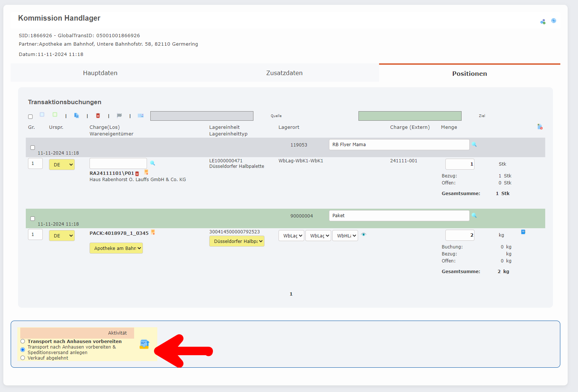Open 'Apotheke am Bahn' owner dropdown
578x392 pixels.
coord(116,248)
